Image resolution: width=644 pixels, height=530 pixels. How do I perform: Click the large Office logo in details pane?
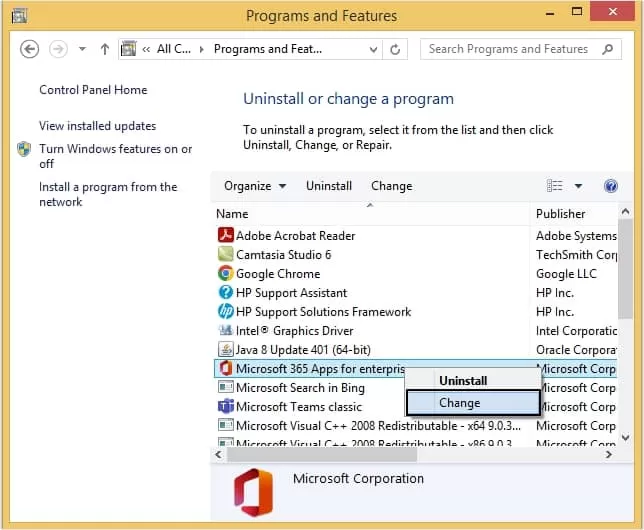point(253,493)
